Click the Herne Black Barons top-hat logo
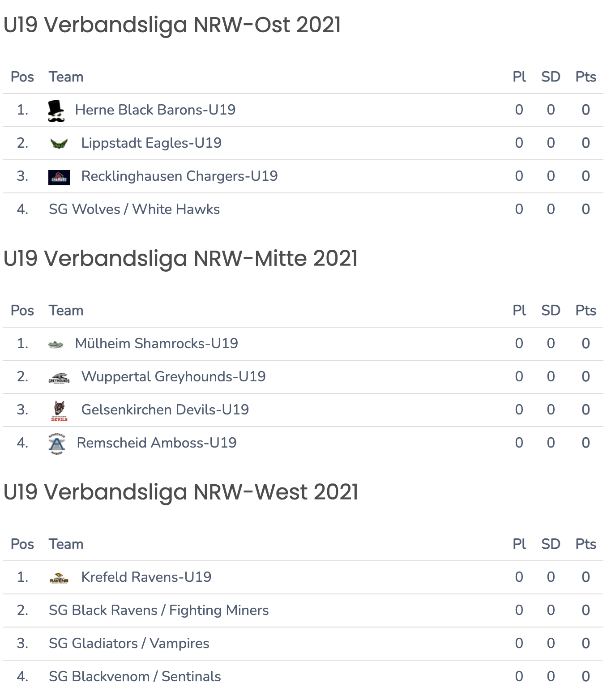 56,111
